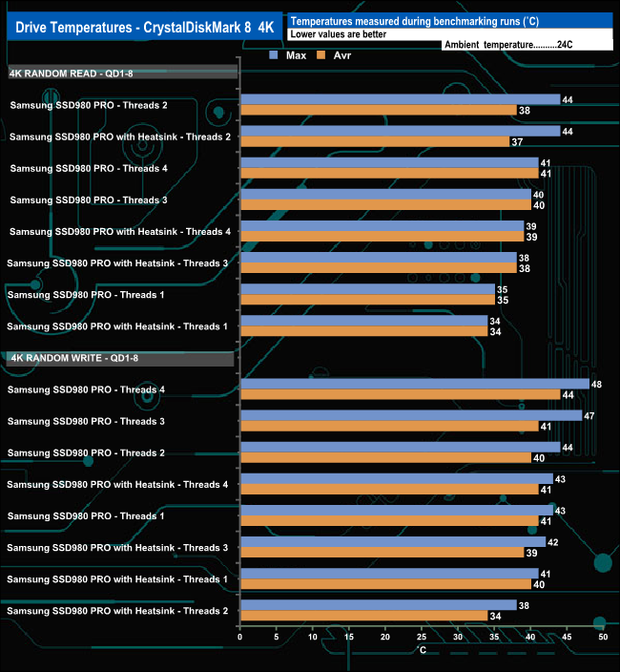Click the blue Max bar valued 42
This screenshot has height=672, width=620.
(393, 542)
